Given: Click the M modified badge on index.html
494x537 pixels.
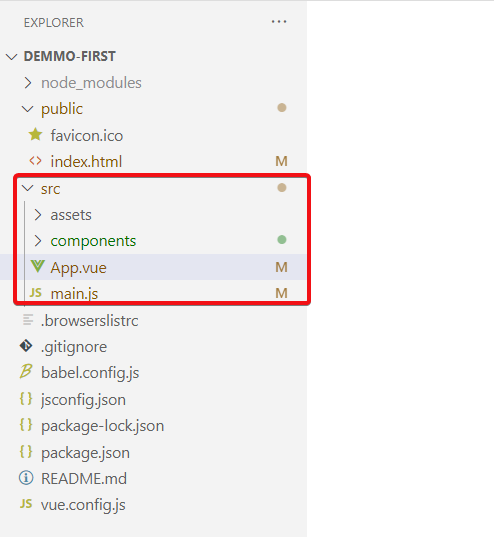Looking at the screenshot, I should (282, 161).
